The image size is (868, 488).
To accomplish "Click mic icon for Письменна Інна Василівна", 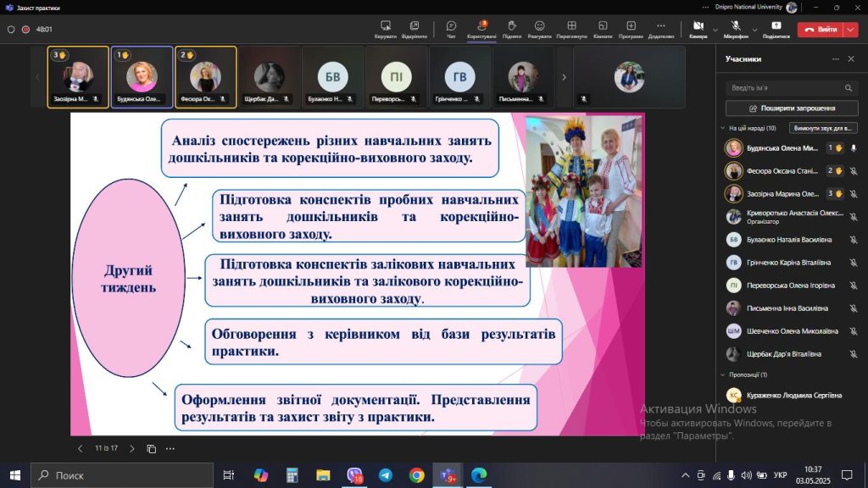I will pyautogui.click(x=854, y=308).
